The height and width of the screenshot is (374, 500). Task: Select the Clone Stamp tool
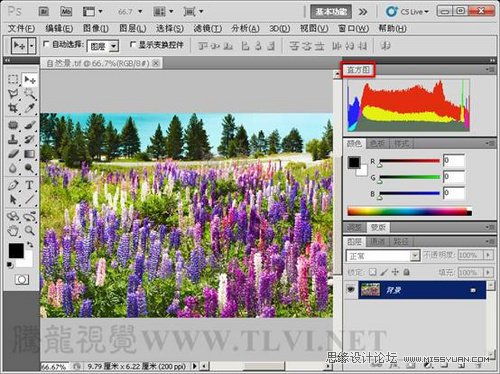pyautogui.click(x=13, y=139)
